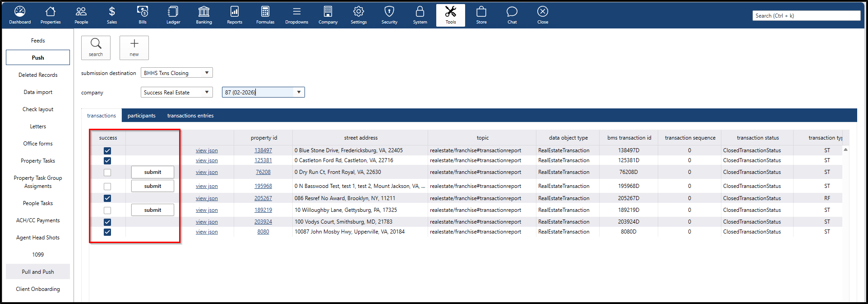Open the Success Real Estate company dropdown
The image size is (868, 304).
point(207,93)
